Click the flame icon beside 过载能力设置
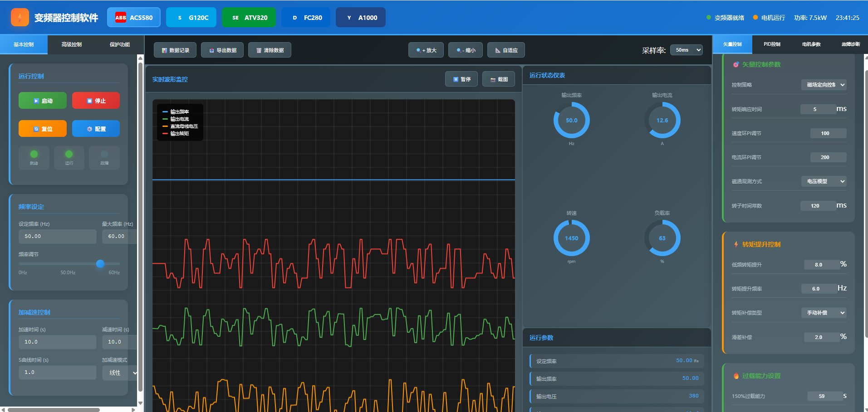868x412 pixels. click(736, 376)
